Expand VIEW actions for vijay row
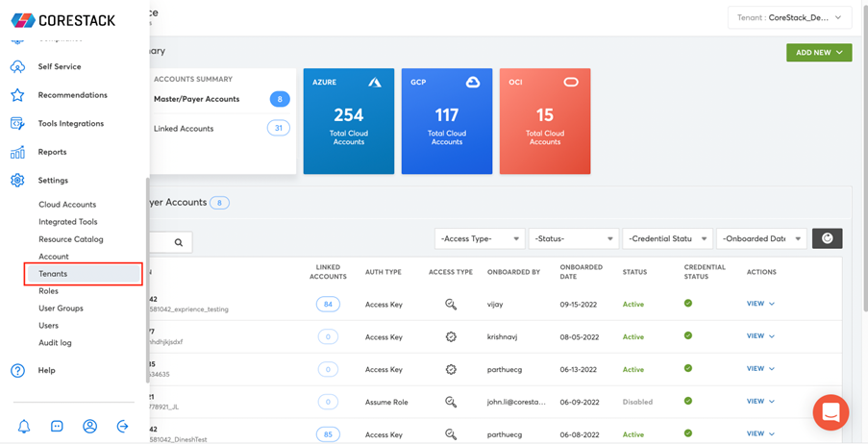 tap(760, 304)
